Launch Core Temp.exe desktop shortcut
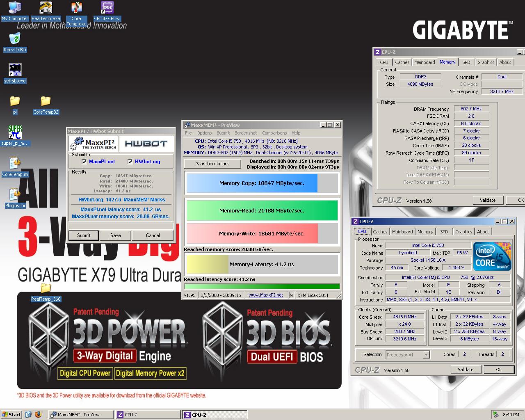Viewport: 525px width, 420px height. pos(76,14)
